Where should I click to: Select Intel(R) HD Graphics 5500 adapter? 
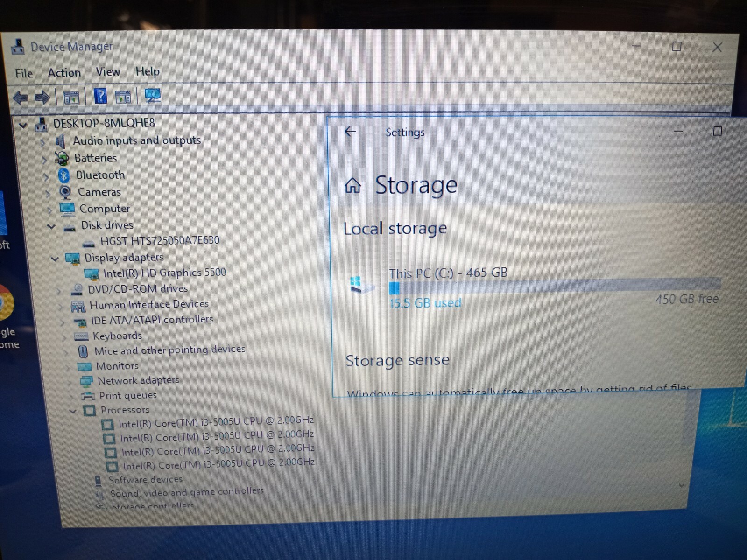coord(165,273)
